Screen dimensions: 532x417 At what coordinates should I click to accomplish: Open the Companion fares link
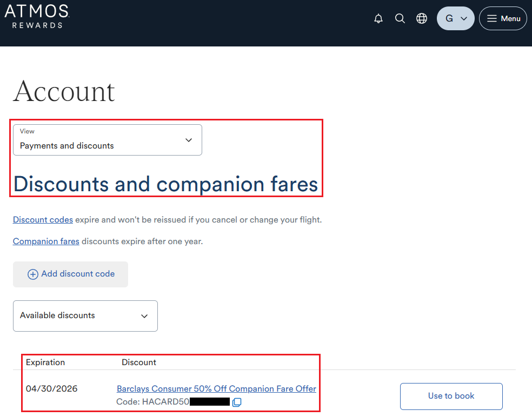(x=46, y=241)
